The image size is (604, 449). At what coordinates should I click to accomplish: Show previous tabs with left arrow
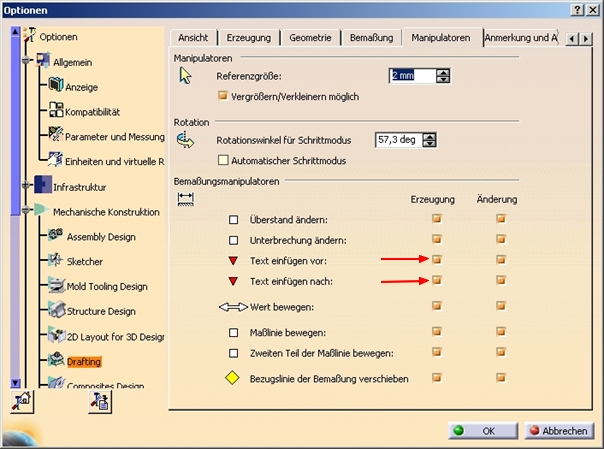572,39
